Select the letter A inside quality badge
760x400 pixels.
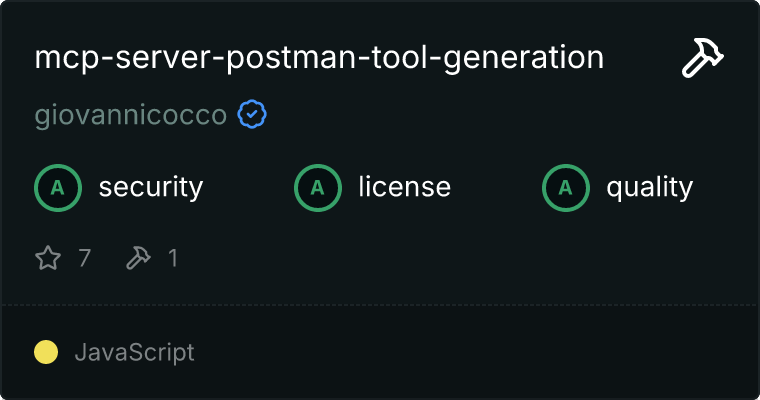pos(566,188)
